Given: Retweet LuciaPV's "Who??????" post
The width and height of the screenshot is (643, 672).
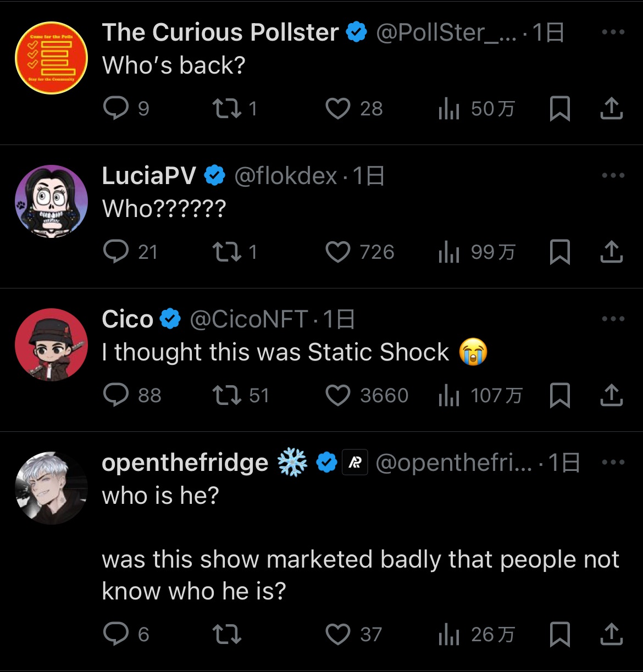Looking at the screenshot, I should coord(226,252).
